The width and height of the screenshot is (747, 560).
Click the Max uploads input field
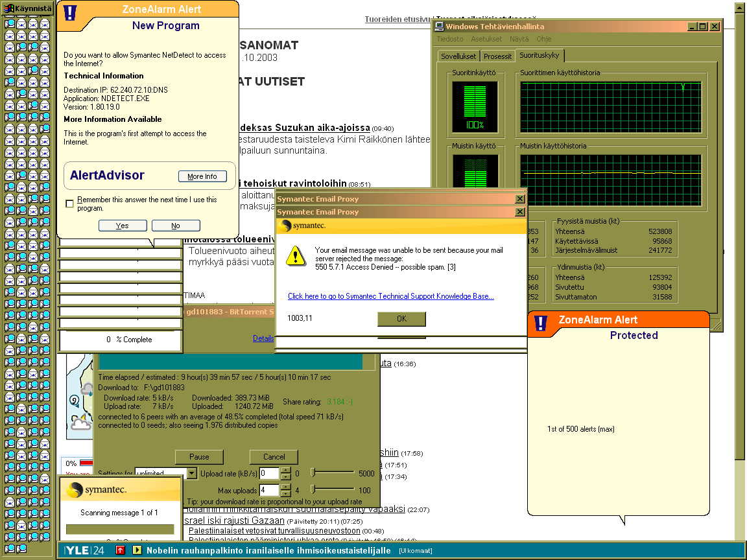[269, 490]
